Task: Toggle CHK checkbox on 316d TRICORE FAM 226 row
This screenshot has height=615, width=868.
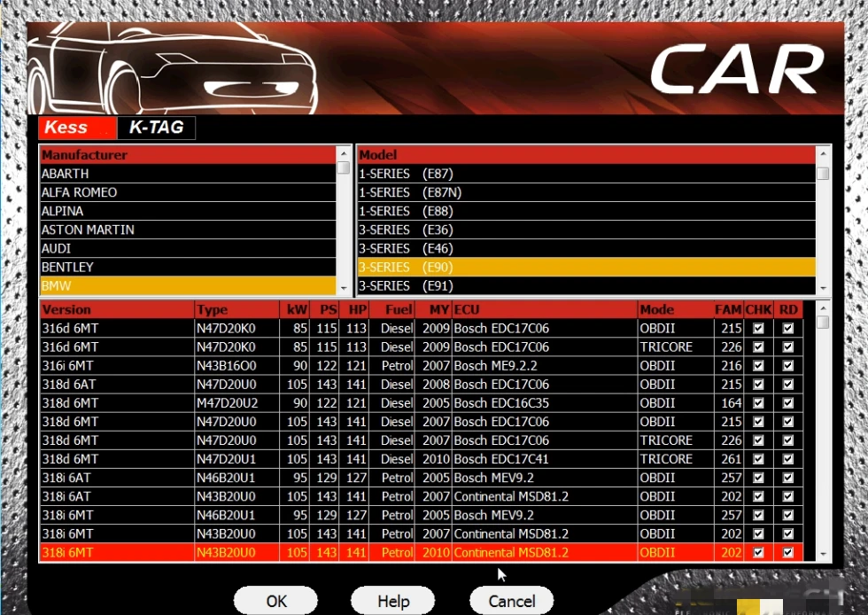Action: pos(758,346)
